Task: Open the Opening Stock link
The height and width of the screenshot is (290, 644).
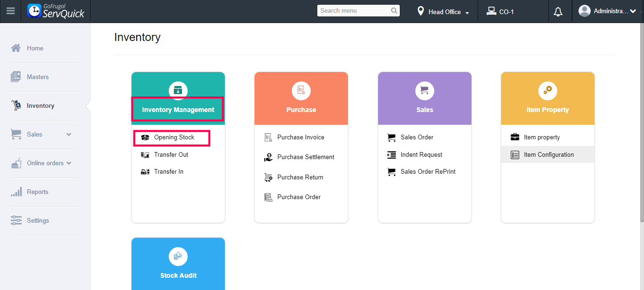Action: point(174,137)
